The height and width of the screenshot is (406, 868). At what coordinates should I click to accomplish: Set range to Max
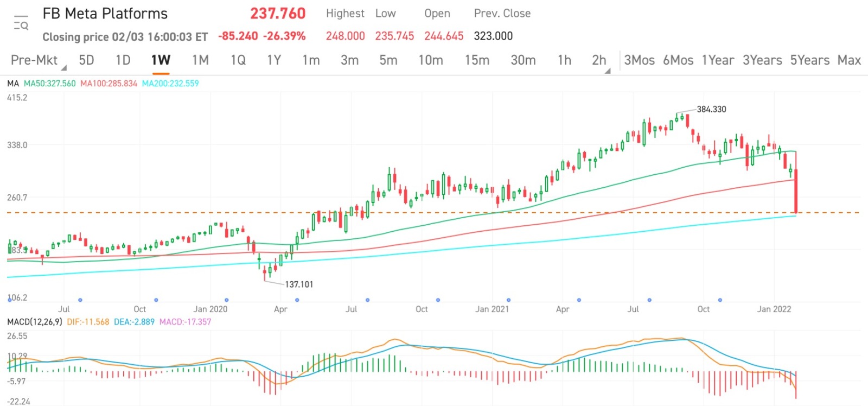(x=849, y=60)
